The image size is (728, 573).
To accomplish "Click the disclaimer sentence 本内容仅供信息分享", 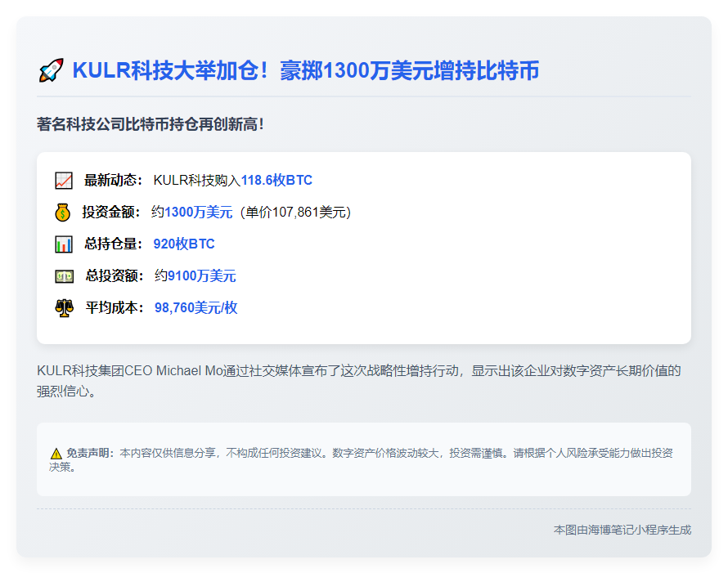I will click(x=168, y=454).
